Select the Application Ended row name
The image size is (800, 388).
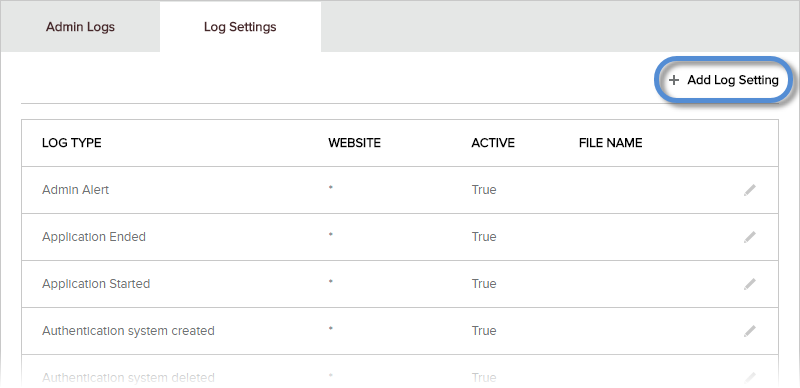94,237
